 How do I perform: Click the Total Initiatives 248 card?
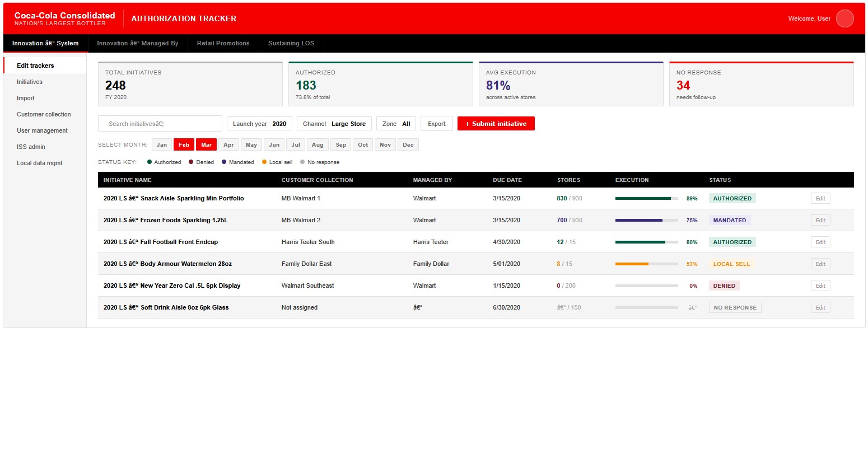pyautogui.click(x=190, y=84)
